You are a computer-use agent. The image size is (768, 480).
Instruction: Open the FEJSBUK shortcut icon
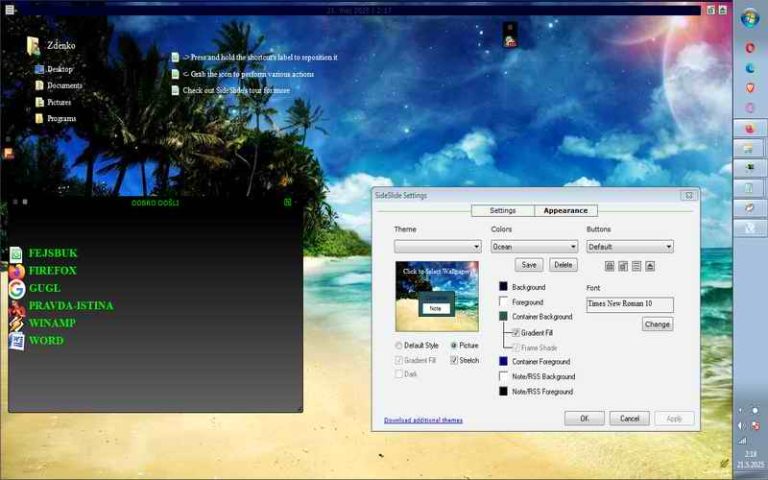(x=17, y=254)
